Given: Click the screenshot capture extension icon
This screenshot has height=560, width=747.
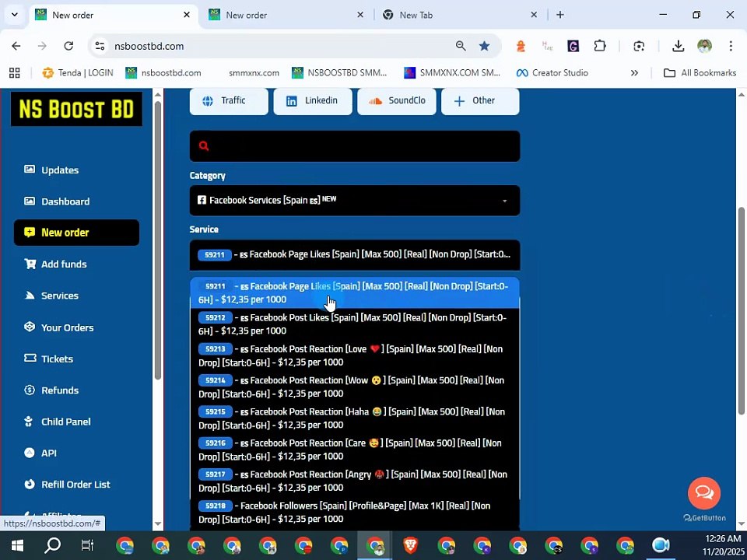Looking at the screenshot, I should point(639,46).
